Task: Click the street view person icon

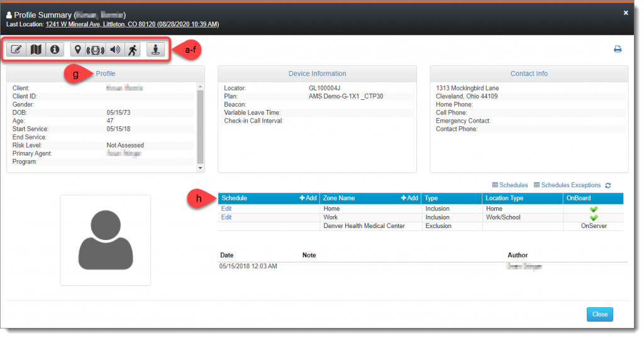Action: tap(155, 50)
